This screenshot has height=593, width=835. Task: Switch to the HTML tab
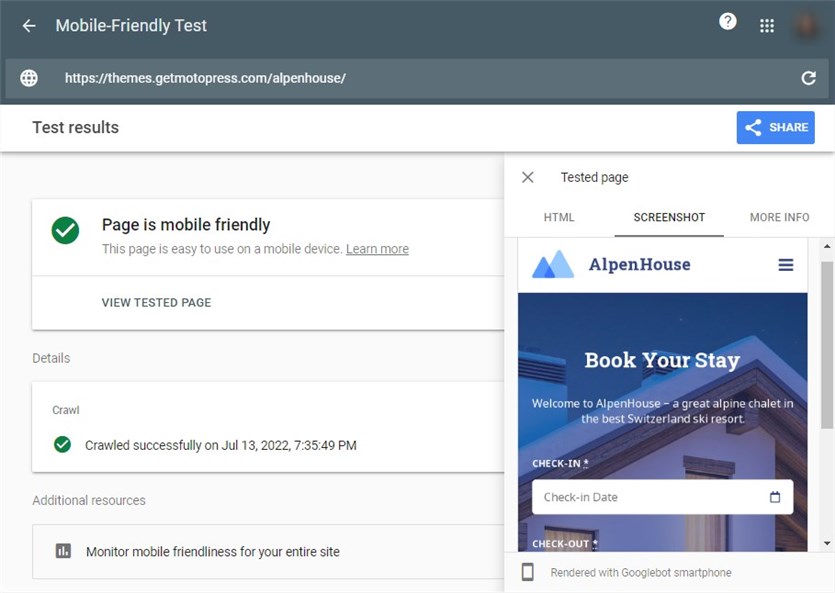(559, 217)
